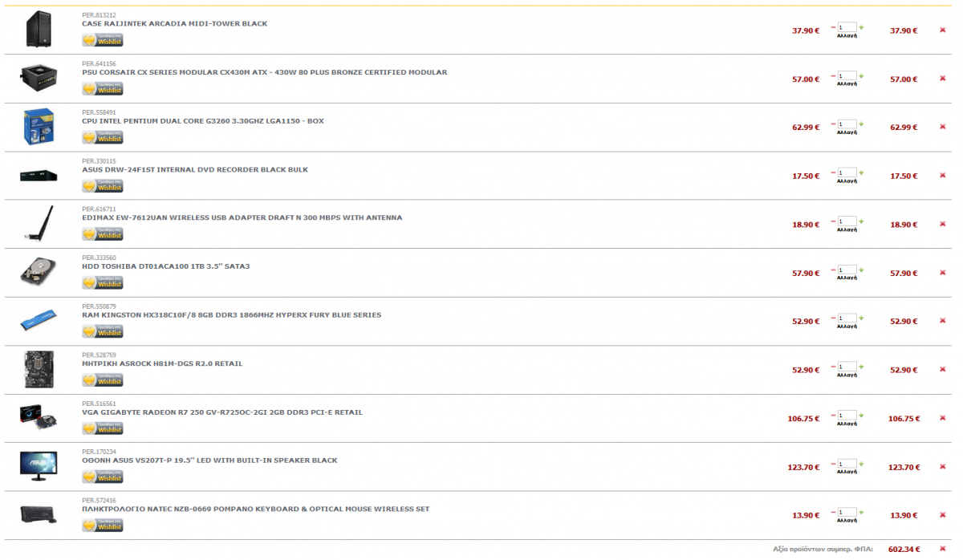Increase quantity of Raijintek Arcadia case
Viewport: 963px width, 560px height.
coord(861,27)
